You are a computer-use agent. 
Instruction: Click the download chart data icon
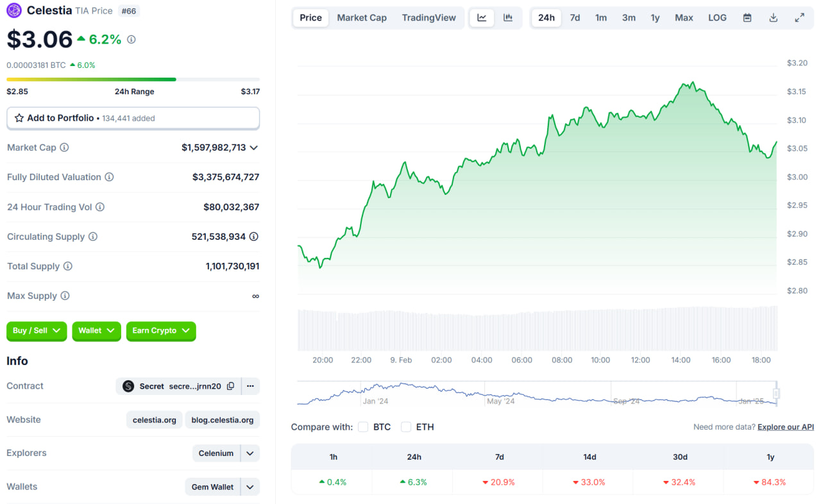pyautogui.click(x=774, y=18)
